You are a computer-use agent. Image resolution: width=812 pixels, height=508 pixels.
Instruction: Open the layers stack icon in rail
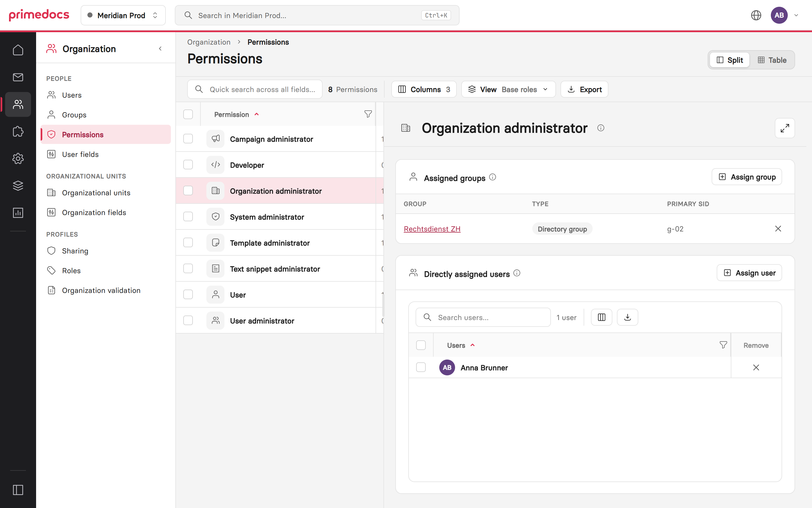[18, 185]
